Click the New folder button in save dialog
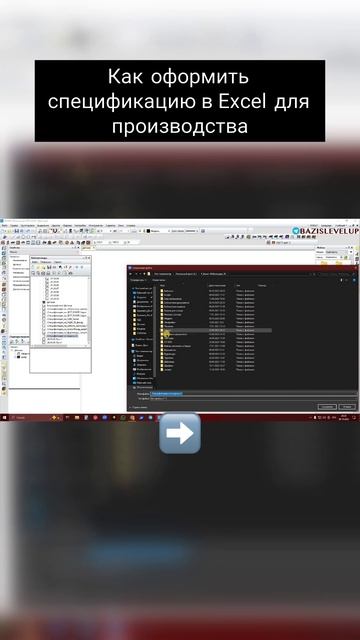 [158, 280]
